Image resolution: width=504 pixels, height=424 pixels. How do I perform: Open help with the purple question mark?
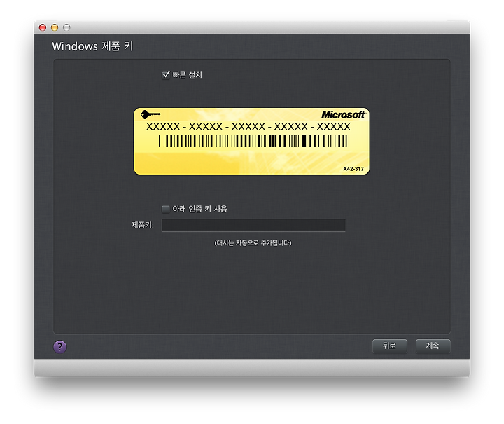pyautogui.click(x=60, y=347)
